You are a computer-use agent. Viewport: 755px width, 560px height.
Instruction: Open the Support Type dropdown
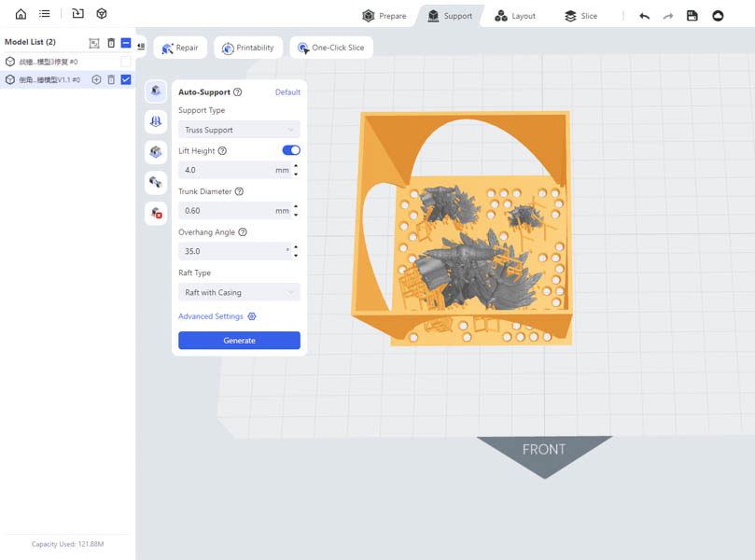pyautogui.click(x=239, y=130)
